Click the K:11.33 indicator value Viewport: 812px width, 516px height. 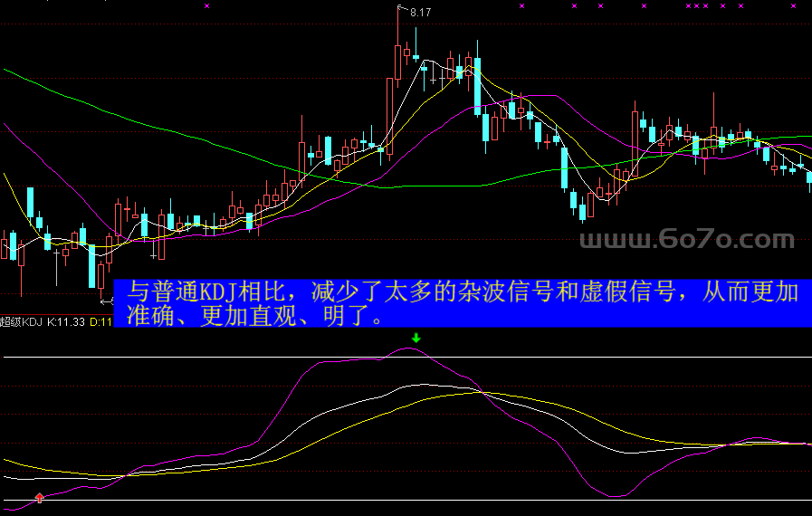click(x=66, y=321)
